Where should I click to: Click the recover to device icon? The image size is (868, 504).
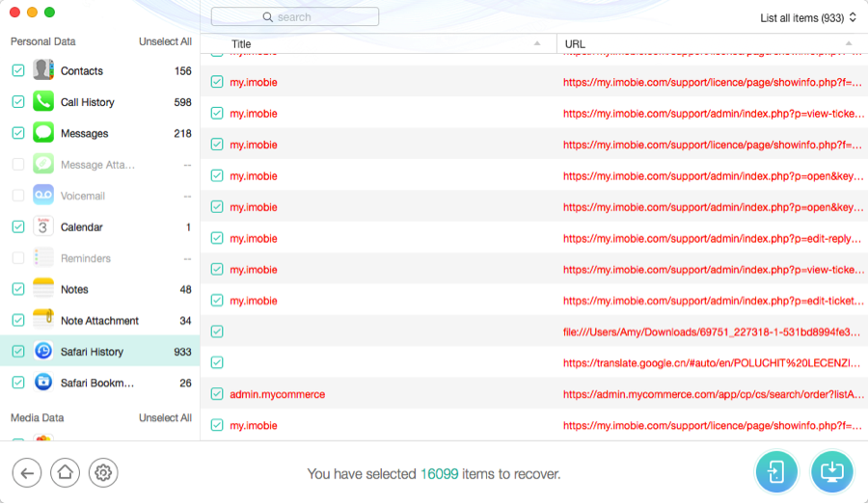coord(776,472)
